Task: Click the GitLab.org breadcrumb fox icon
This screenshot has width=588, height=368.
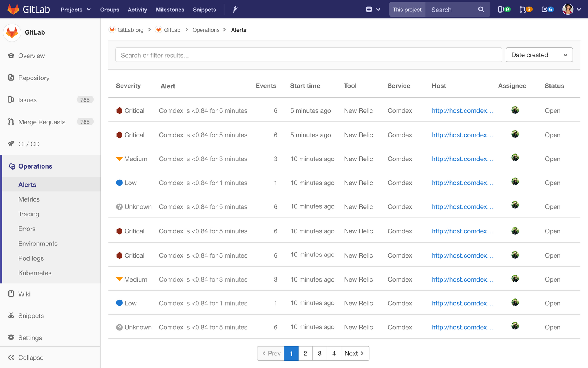Action: click(x=112, y=29)
